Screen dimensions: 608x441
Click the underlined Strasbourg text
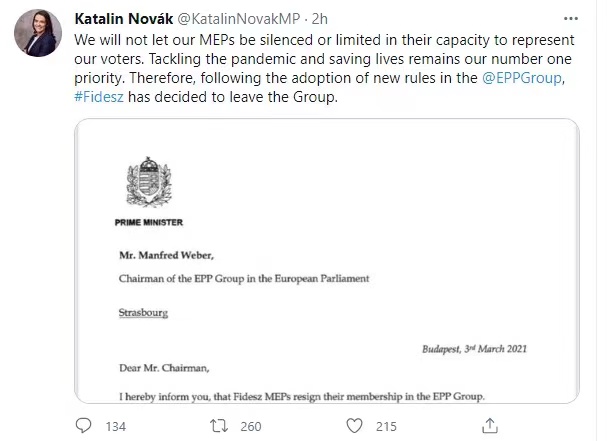145,311
